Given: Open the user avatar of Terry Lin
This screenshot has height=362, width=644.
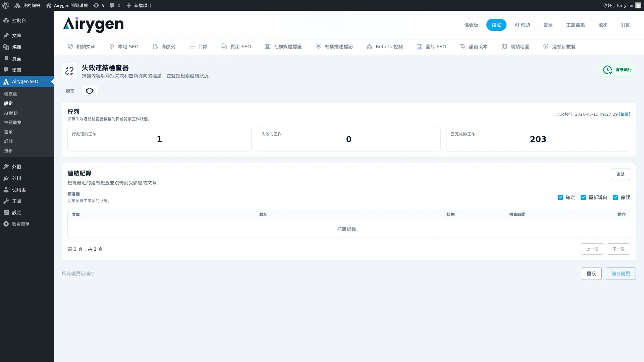Looking at the screenshot, I should pyautogui.click(x=638, y=5).
